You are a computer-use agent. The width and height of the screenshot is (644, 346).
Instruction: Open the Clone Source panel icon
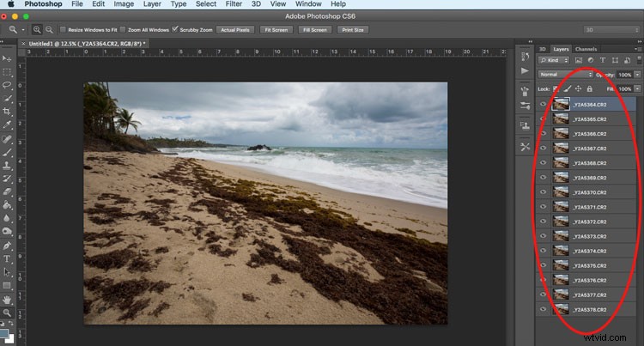(x=525, y=125)
